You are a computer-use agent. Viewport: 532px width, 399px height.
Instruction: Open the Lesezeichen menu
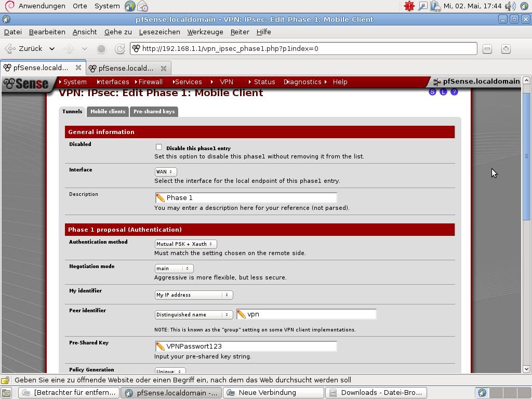pos(159,32)
